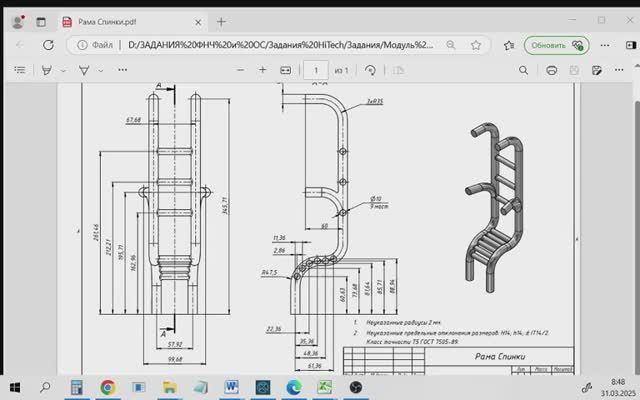Select the 67,68 dimension text
This screenshot has height=400, width=640.
click(x=133, y=120)
